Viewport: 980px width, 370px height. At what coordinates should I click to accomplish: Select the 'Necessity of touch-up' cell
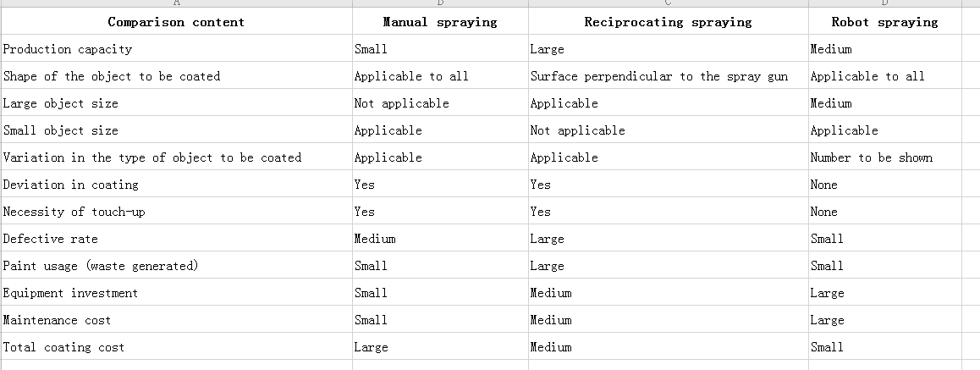[176, 212]
